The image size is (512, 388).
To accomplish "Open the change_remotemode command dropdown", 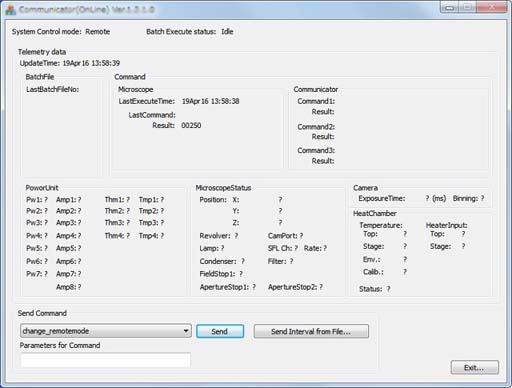I will (106, 331).
